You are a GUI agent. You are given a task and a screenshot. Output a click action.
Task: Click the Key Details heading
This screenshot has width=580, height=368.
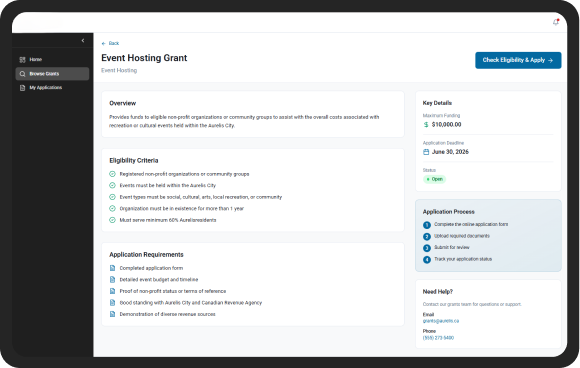437,103
